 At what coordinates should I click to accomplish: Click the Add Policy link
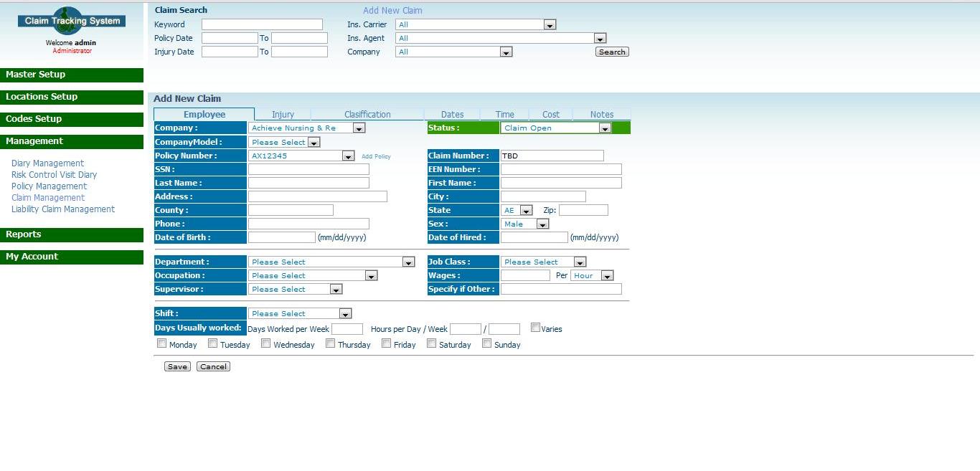tap(376, 156)
